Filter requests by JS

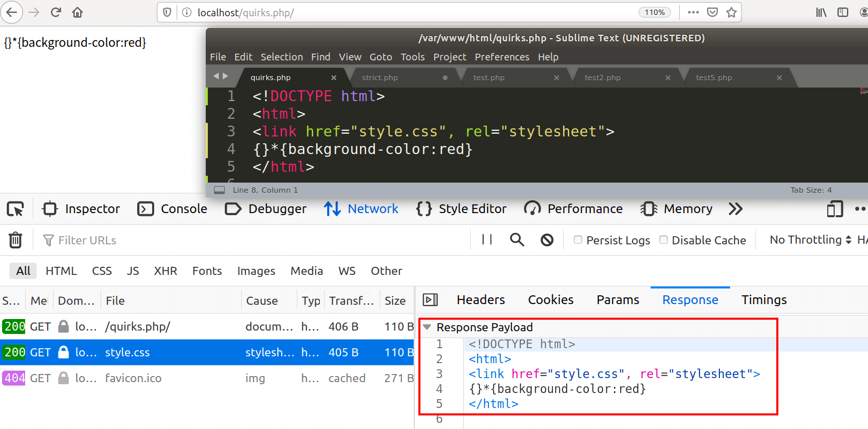(132, 271)
